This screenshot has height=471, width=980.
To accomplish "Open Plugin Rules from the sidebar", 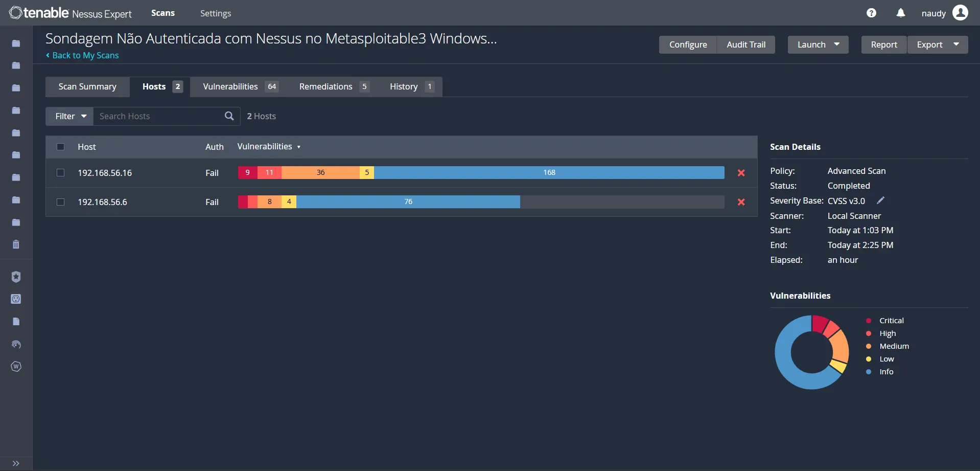I will [x=16, y=299].
